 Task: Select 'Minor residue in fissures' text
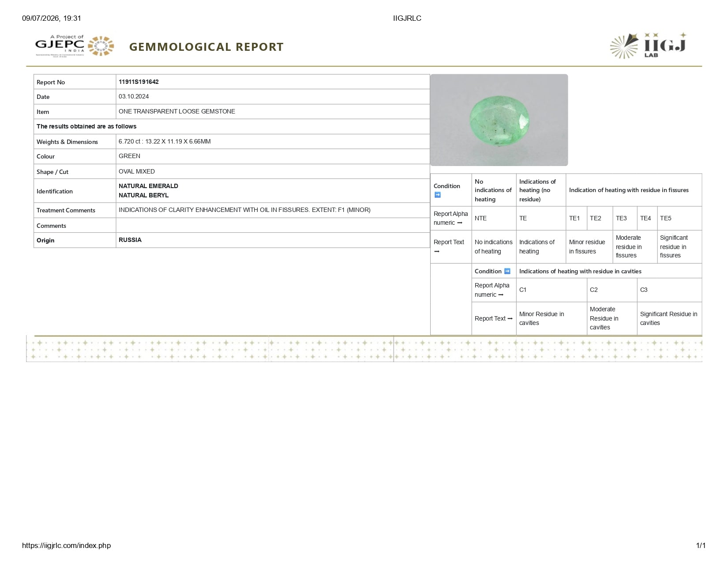click(587, 246)
